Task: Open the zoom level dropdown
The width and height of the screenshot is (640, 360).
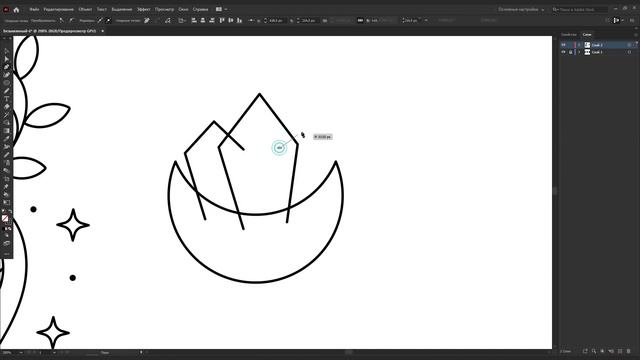Action: coord(20,352)
